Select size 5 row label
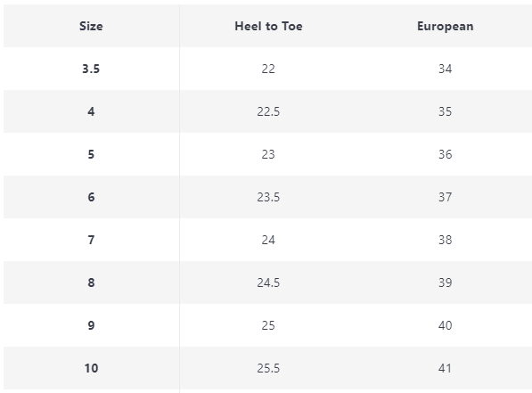This screenshot has width=532, height=393. click(91, 154)
